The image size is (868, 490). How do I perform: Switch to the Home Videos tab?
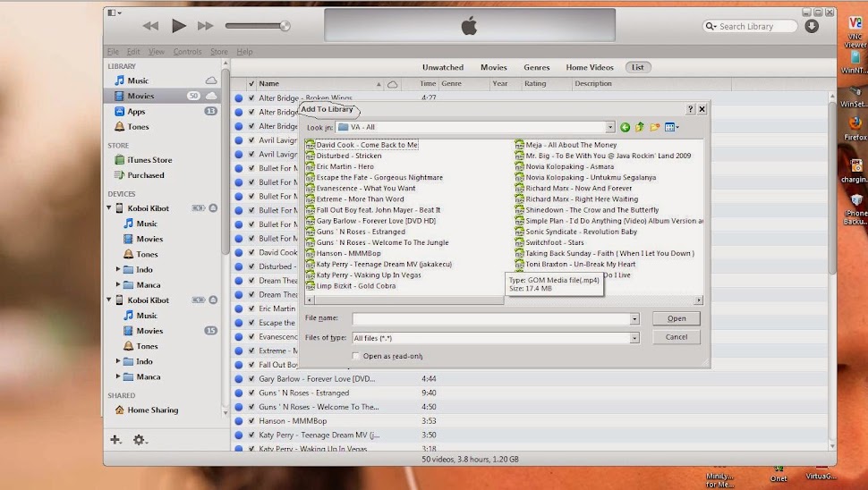(x=590, y=67)
